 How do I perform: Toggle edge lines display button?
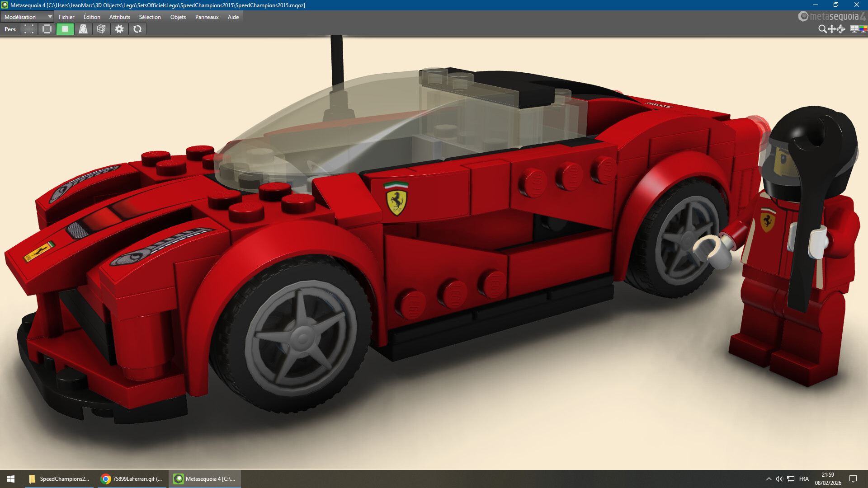47,29
